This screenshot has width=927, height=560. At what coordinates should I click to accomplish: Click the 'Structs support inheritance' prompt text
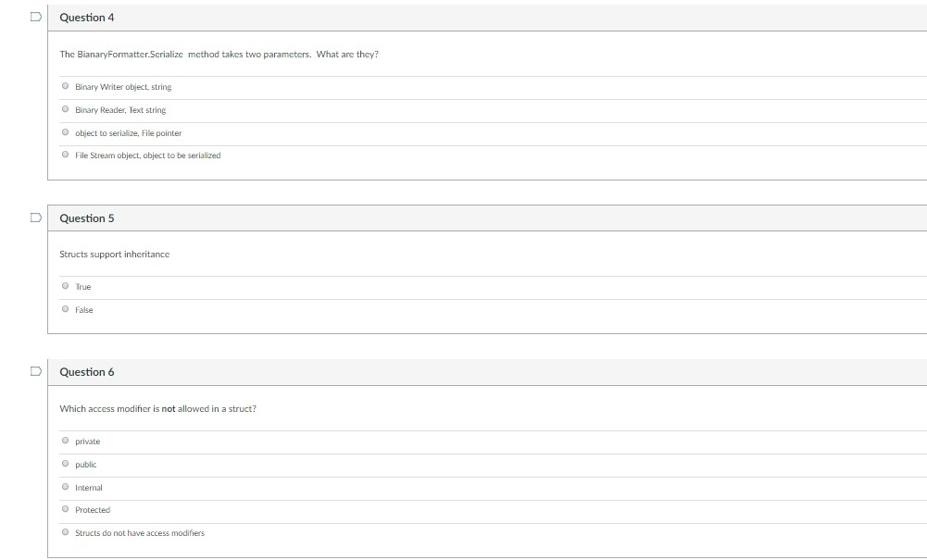click(x=115, y=254)
